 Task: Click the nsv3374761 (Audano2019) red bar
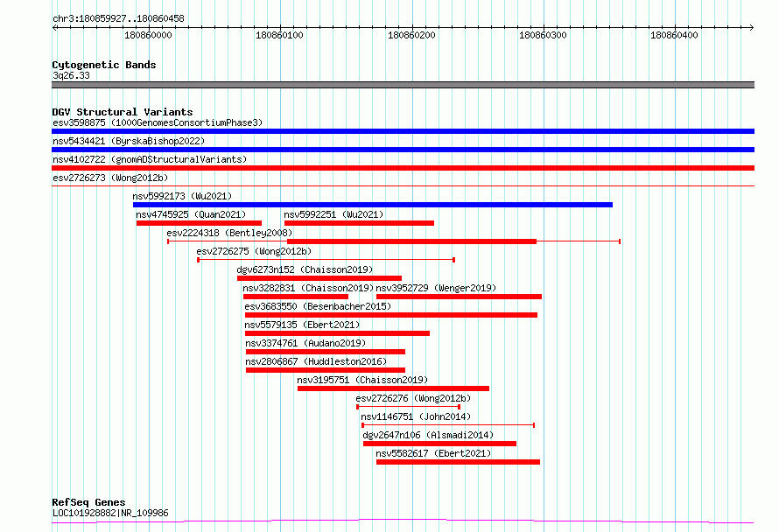326,352
